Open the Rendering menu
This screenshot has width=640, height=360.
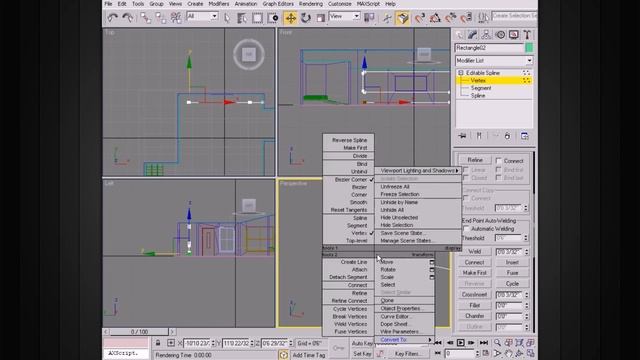(x=311, y=4)
